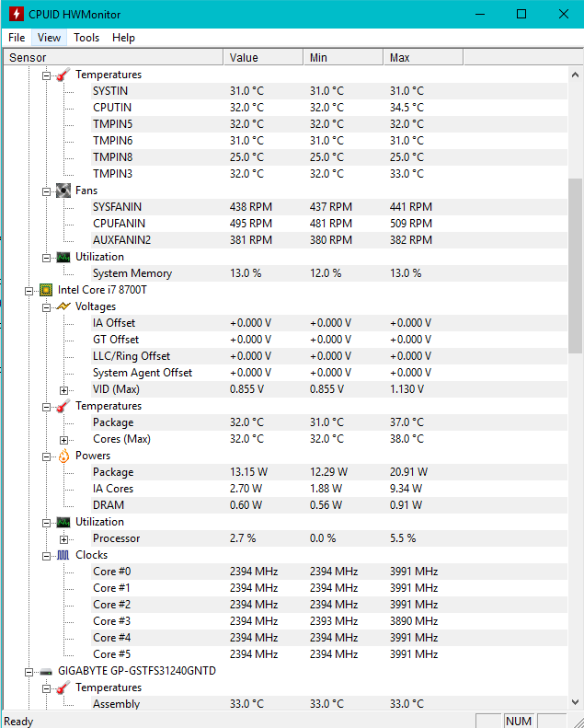Screen dimensions: 584x728
Task: Expand the Processor utilization entry
Action: pos(64,538)
